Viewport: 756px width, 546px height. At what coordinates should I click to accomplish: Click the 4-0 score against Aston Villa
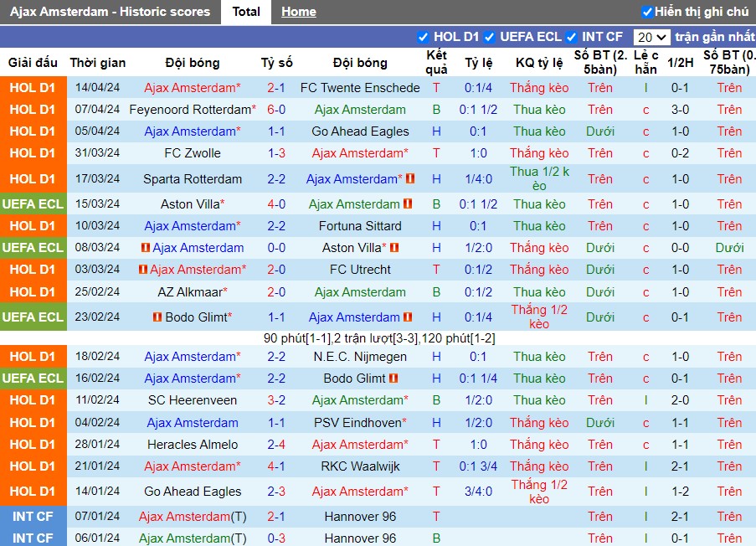(276, 204)
